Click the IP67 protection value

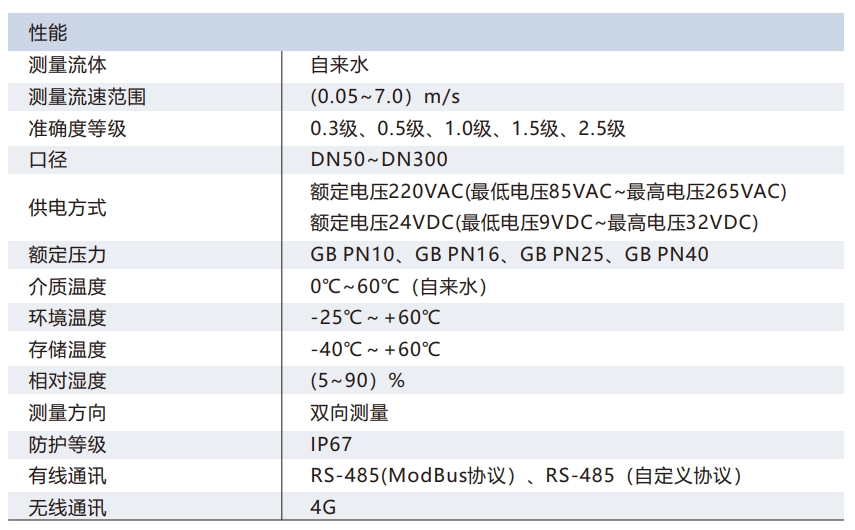click(x=331, y=444)
